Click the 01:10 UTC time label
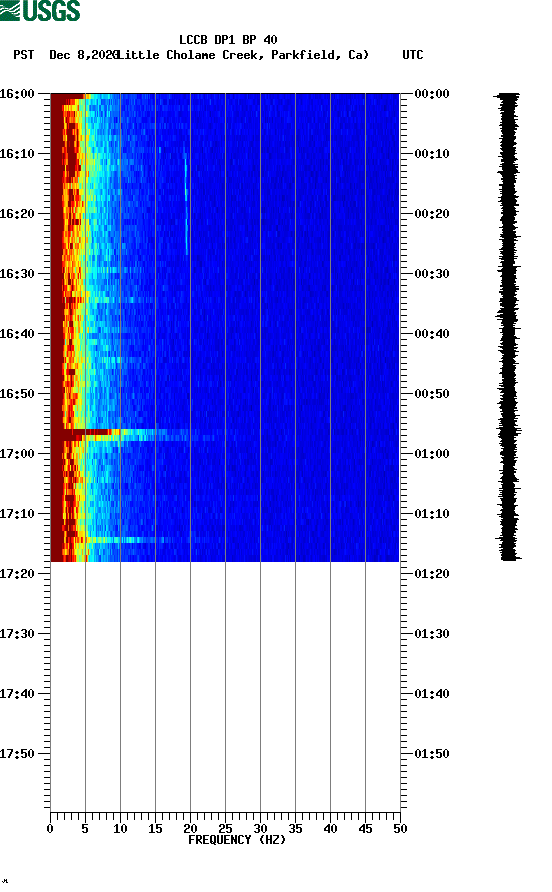The height and width of the screenshot is (892, 552). (x=432, y=514)
